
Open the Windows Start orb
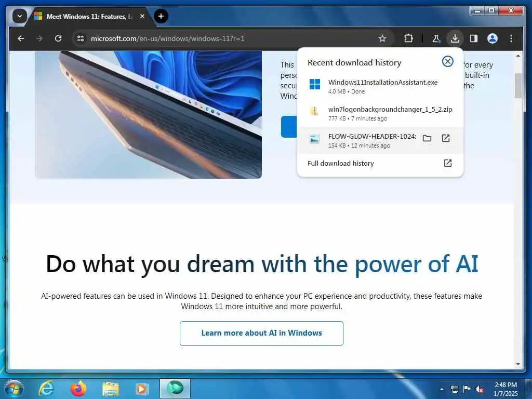[x=14, y=389]
